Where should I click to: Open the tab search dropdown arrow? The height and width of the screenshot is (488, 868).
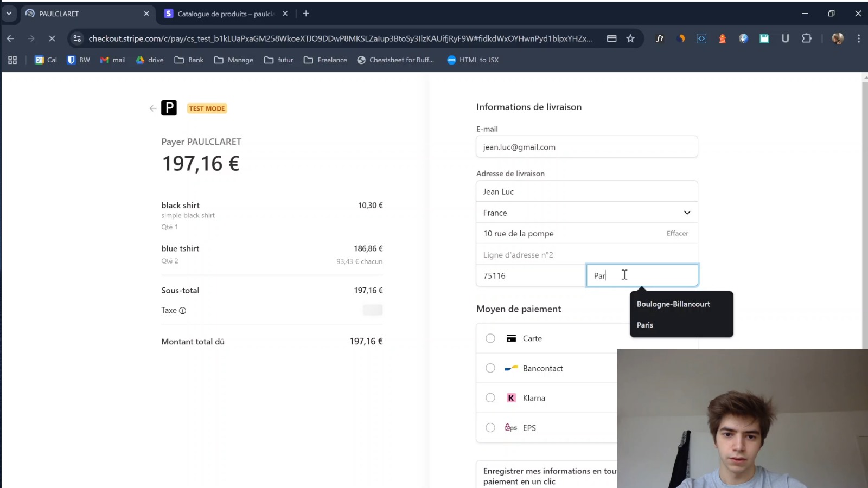tap(9, 14)
